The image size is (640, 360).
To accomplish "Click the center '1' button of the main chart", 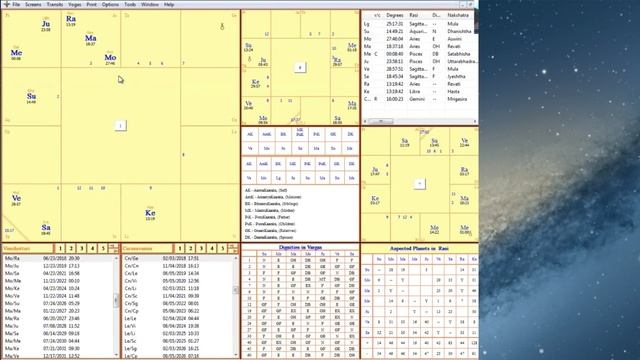I will coord(120,125).
